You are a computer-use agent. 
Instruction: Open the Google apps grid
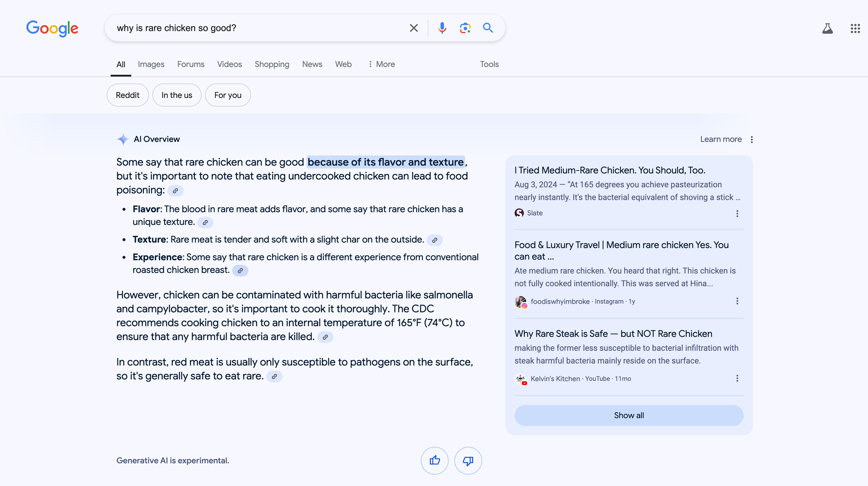[855, 28]
